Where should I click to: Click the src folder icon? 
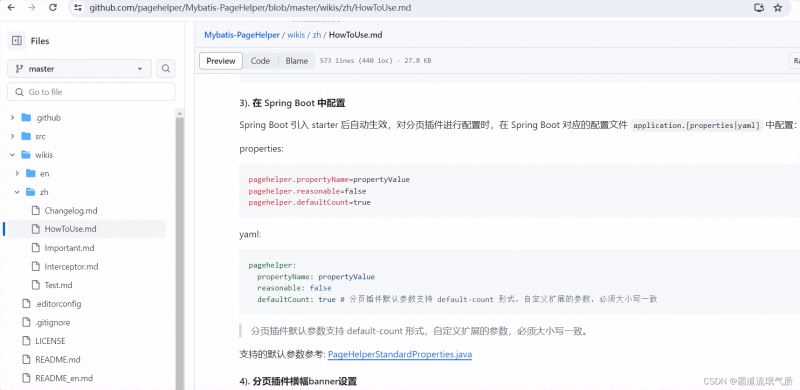[27, 136]
